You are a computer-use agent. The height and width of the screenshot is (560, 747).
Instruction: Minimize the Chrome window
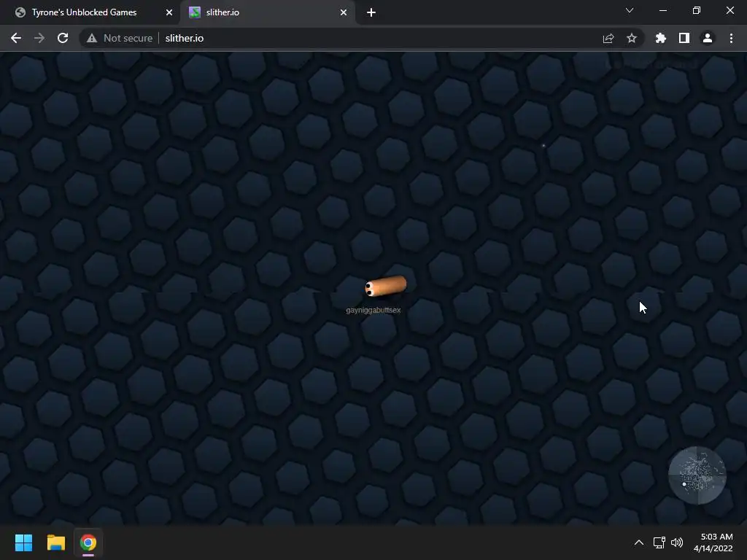pyautogui.click(x=662, y=10)
